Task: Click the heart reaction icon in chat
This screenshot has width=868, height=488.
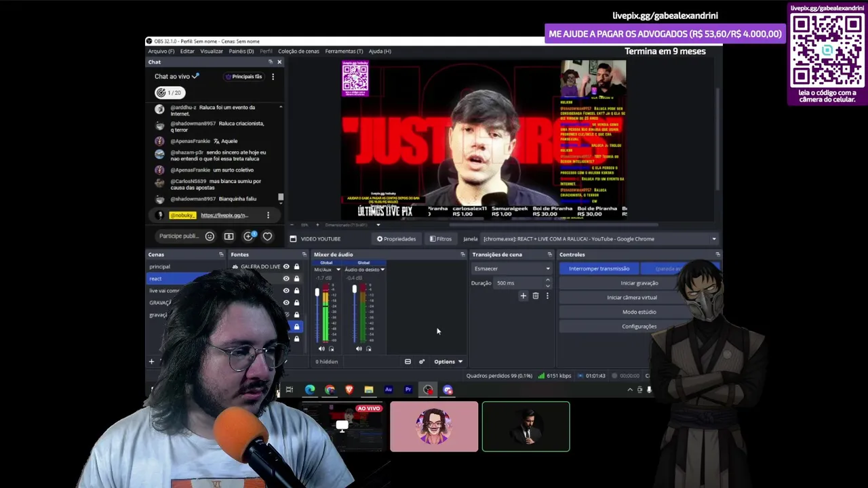Action: [267, 236]
